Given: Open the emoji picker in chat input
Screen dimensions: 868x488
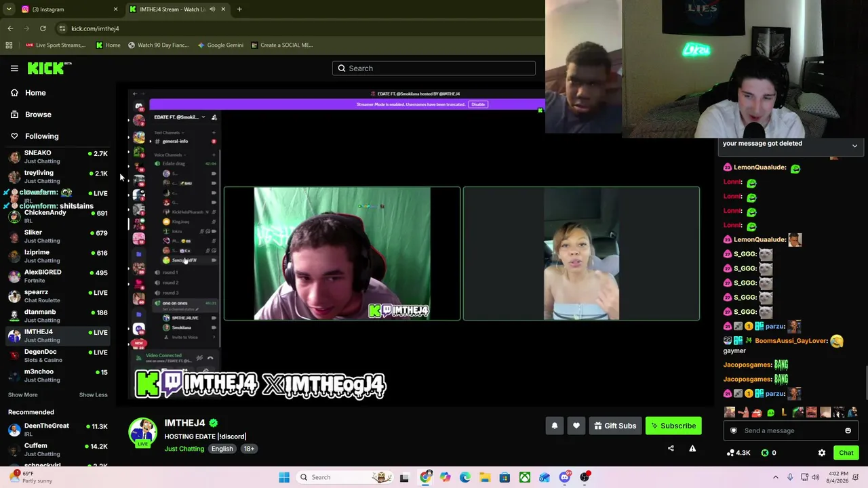Looking at the screenshot, I should (848, 430).
